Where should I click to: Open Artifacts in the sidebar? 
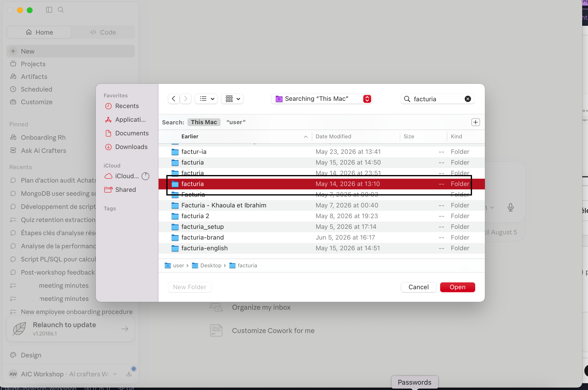coord(71,77)
